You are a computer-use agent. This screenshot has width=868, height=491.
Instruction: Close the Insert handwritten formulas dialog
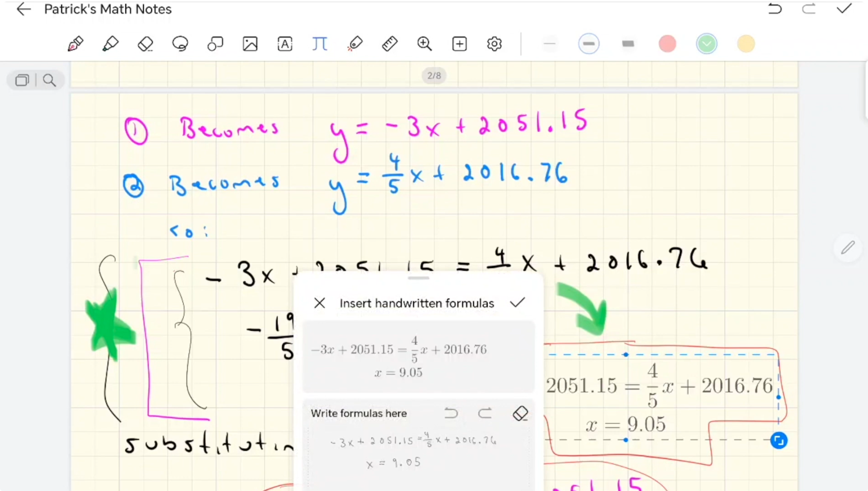(319, 303)
